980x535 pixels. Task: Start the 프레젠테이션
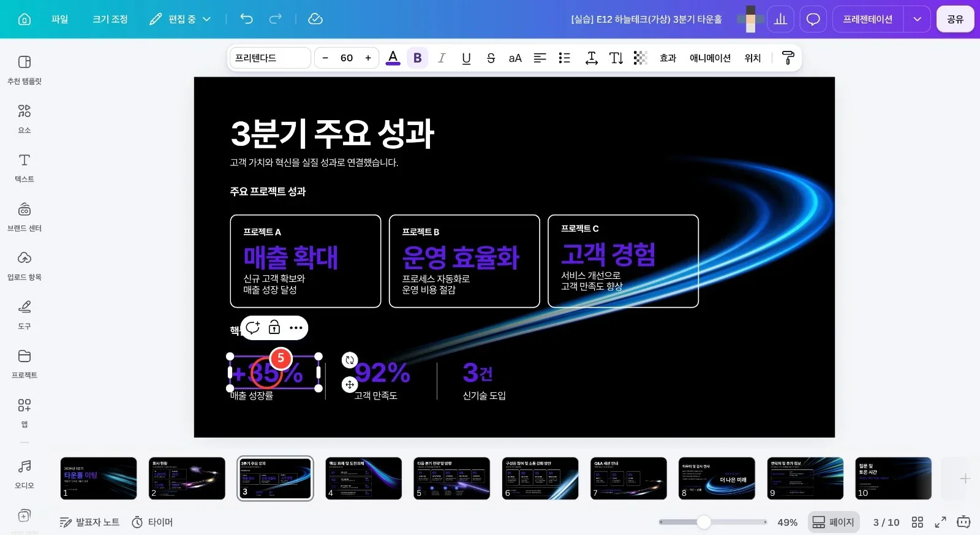coord(868,19)
